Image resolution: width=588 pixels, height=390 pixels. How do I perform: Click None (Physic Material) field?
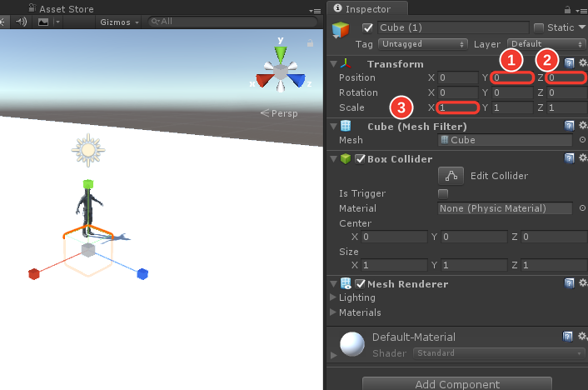pos(505,208)
